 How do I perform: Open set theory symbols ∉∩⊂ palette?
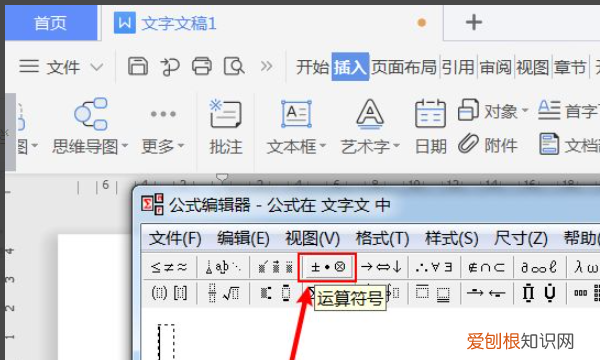[x=486, y=267]
